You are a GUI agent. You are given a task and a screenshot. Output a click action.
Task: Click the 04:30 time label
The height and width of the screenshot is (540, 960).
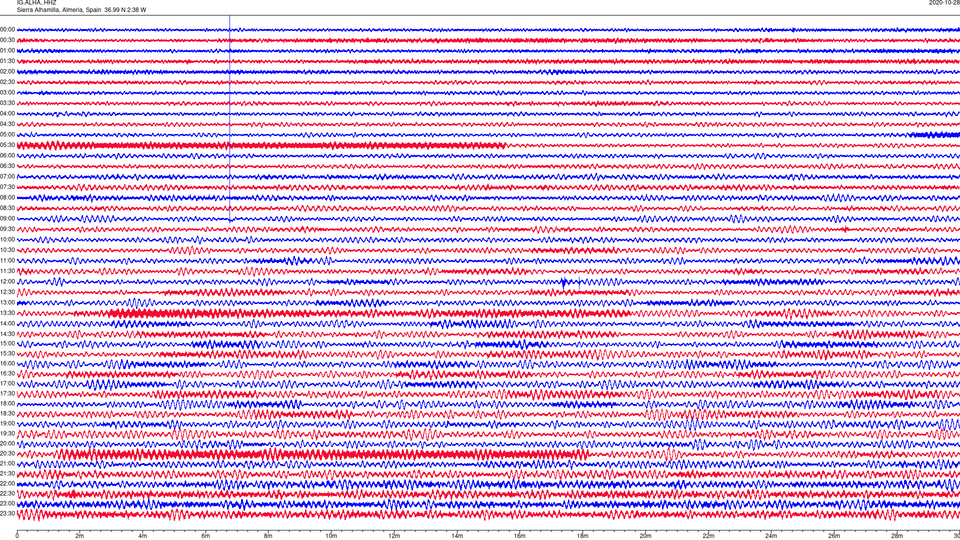point(7,124)
